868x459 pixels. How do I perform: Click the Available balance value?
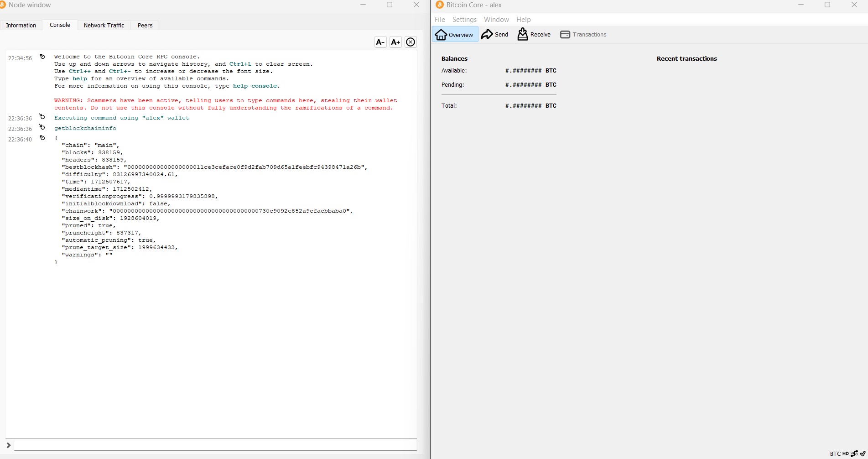[531, 71]
